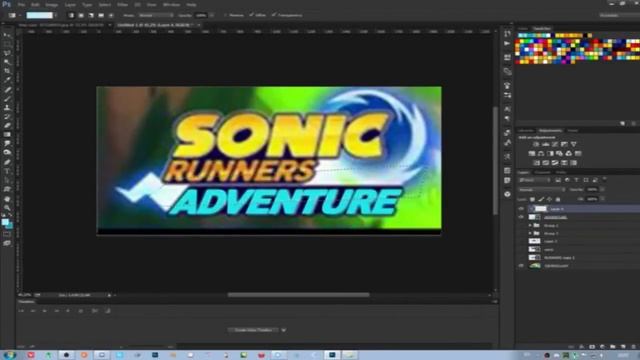Choose Diamond Gradient style in options bar
The height and width of the screenshot is (360, 640).
[x=111, y=16]
